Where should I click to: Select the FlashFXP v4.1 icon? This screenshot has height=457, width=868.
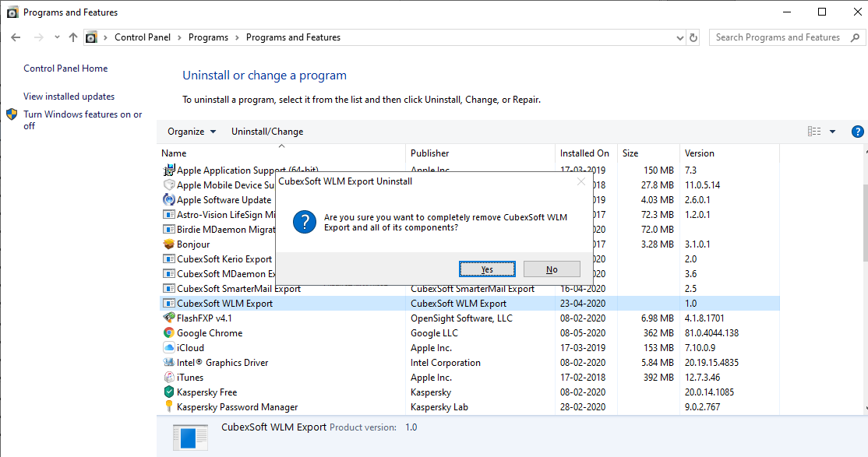pos(169,318)
